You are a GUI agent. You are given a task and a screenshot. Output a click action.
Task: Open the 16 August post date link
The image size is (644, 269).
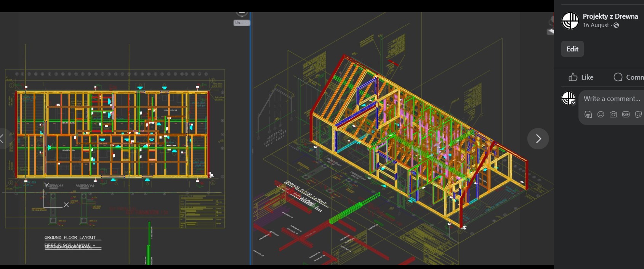(x=596, y=25)
